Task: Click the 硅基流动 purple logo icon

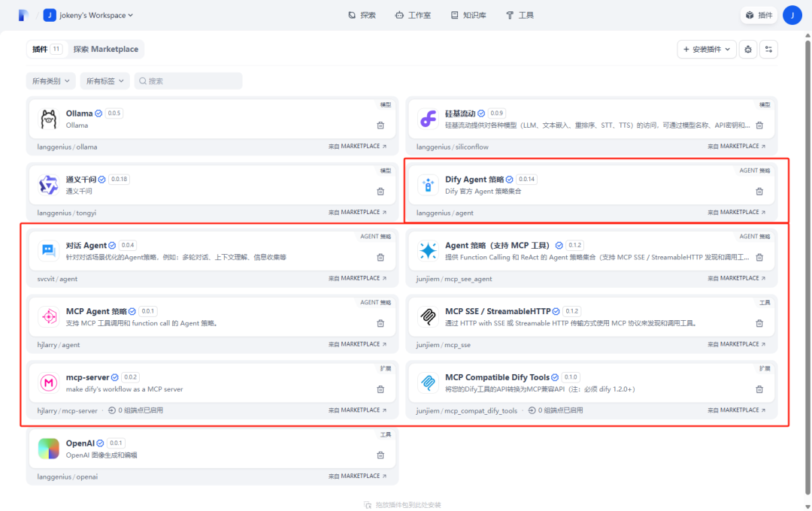Action: (428, 119)
